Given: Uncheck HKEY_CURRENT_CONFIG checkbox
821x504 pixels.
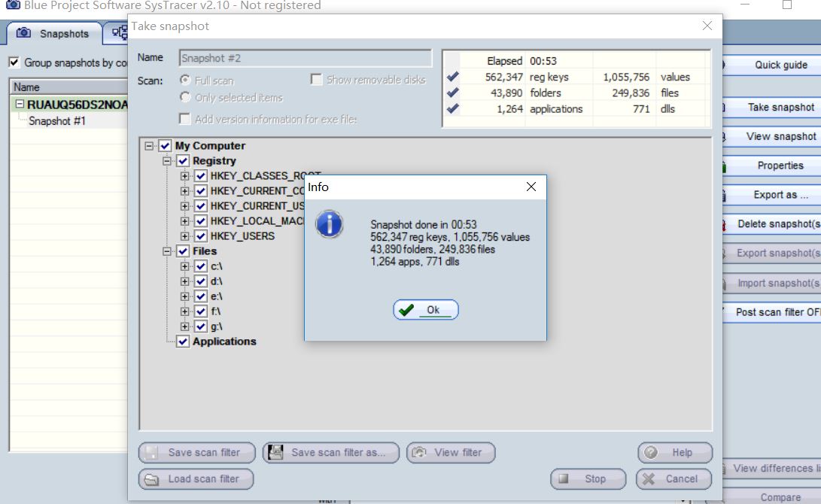Looking at the screenshot, I should pos(201,191).
